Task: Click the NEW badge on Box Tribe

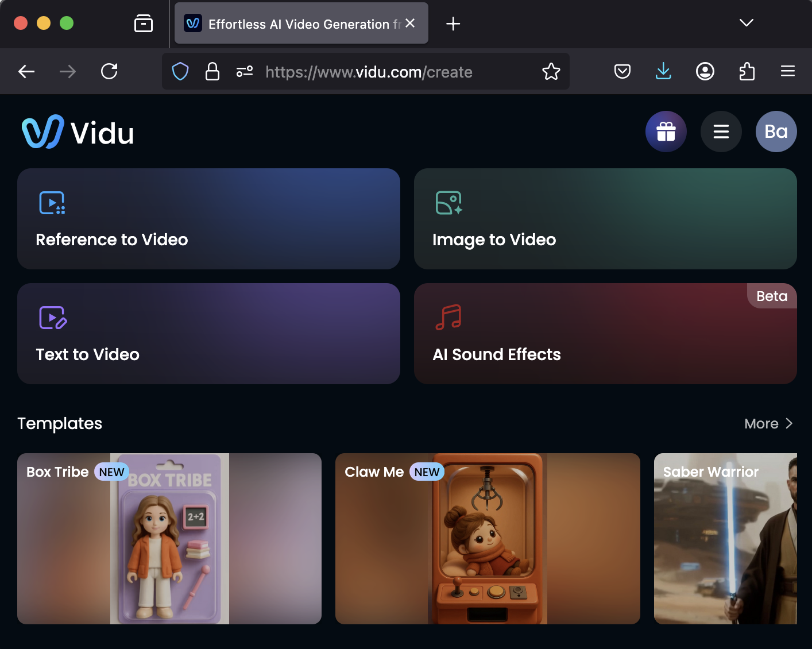Action: 111,472
